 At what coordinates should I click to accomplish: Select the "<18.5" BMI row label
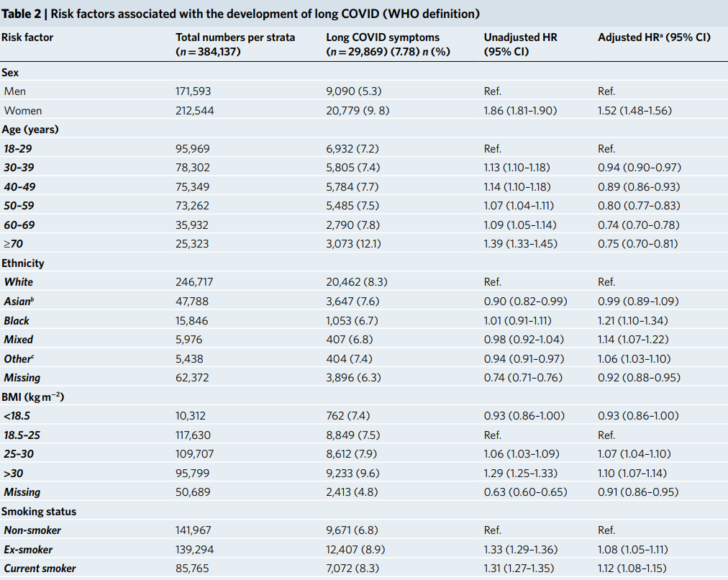click(18, 416)
